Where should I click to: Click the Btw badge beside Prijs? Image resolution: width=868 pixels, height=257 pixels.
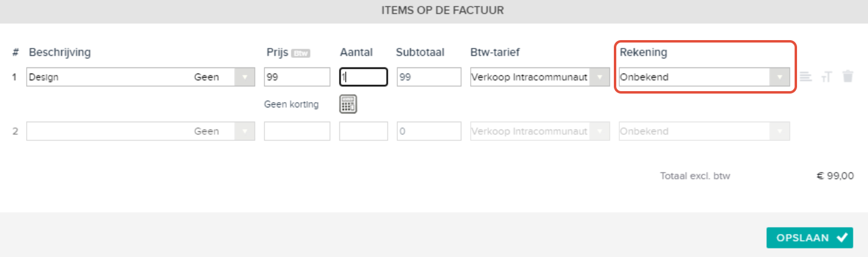(300, 53)
